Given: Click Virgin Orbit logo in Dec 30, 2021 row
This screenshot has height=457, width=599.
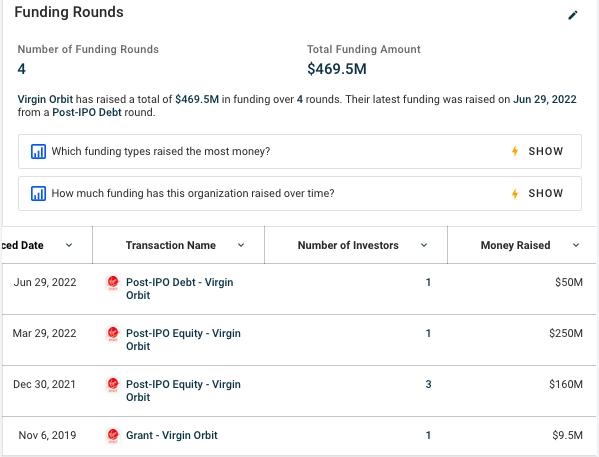Looking at the screenshot, I should click(x=113, y=384).
